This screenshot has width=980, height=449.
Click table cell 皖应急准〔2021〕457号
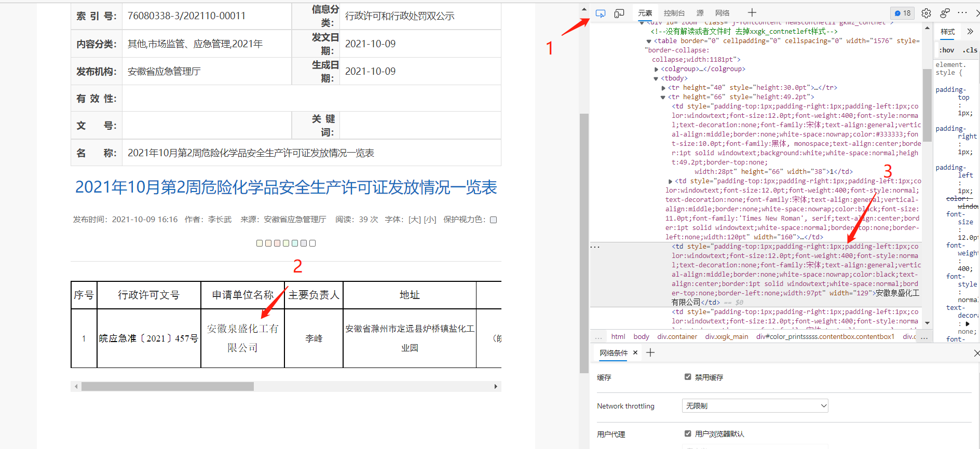[x=148, y=338]
